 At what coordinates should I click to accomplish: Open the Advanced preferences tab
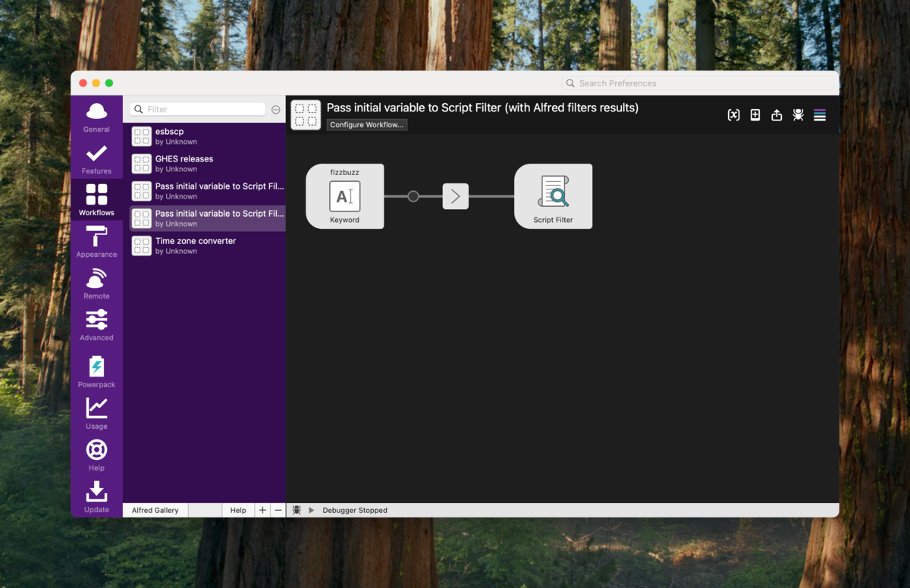96,326
